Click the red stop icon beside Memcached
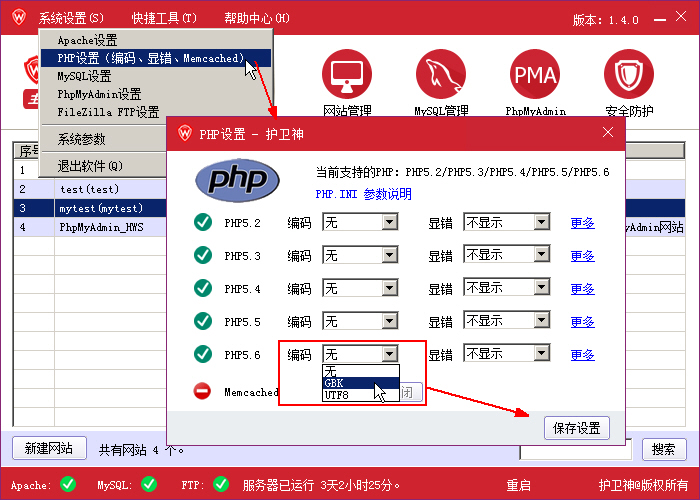Viewport: 700px width, 500px height. [x=202, y=392]
